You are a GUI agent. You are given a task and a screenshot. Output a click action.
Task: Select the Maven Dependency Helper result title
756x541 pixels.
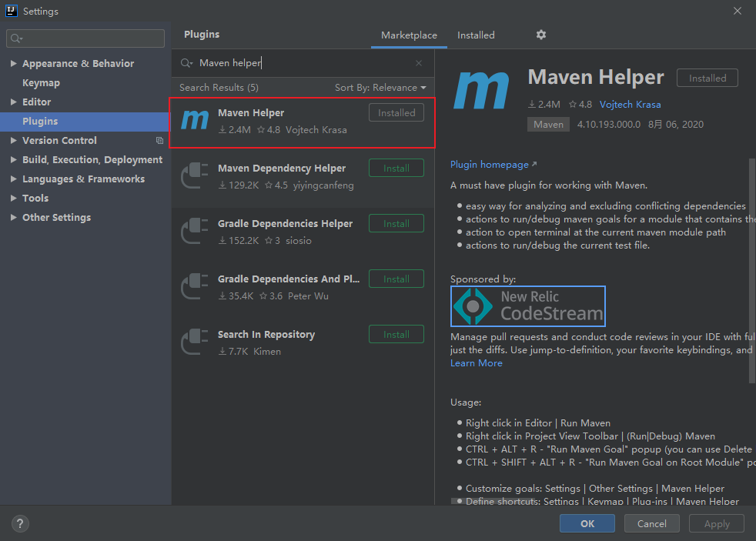(x=282, y=168)
